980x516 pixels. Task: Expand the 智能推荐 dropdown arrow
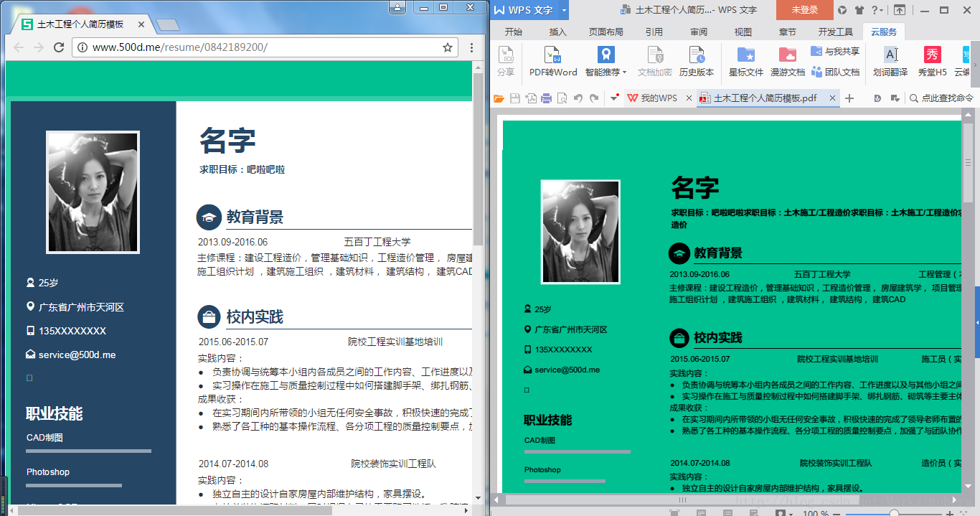pyautogui.click(x=624, y=72)
